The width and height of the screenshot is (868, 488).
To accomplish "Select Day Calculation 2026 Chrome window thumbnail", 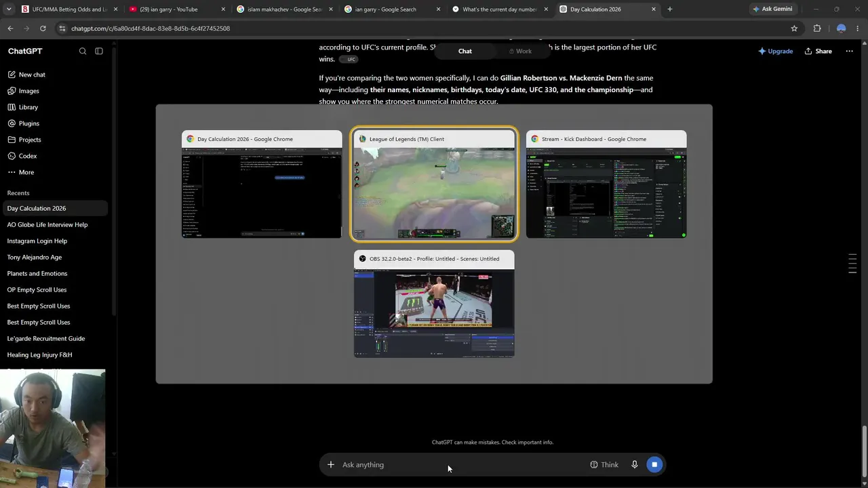I will (x=262, y=184).
